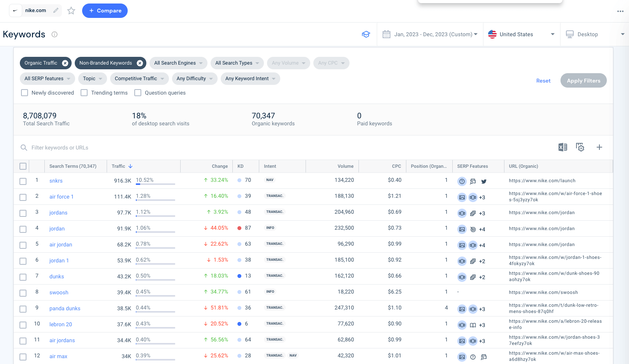Sort by KD column header

pos(241,166)
